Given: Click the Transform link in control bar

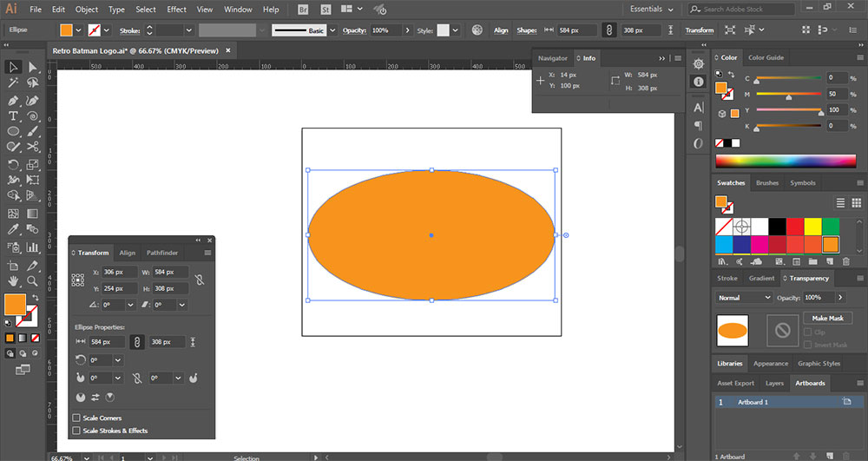Looking at the screenshot, I should [x=699, y=30].
